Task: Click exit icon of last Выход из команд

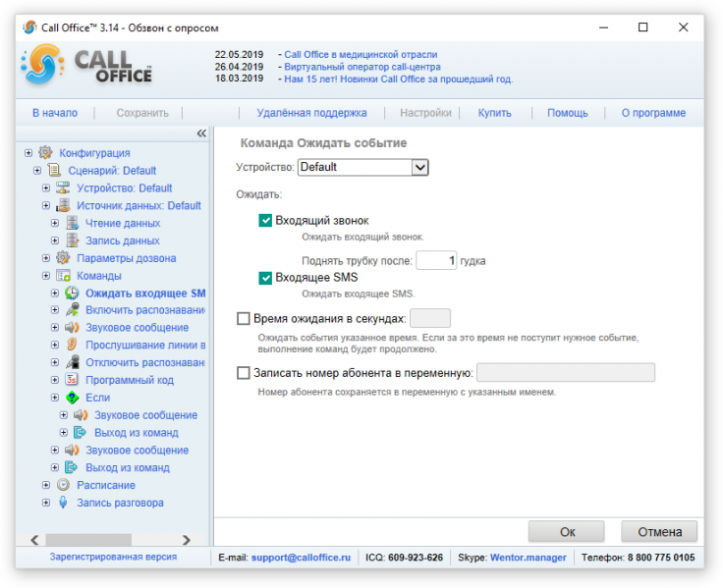Action: click(x=72, y=467)
